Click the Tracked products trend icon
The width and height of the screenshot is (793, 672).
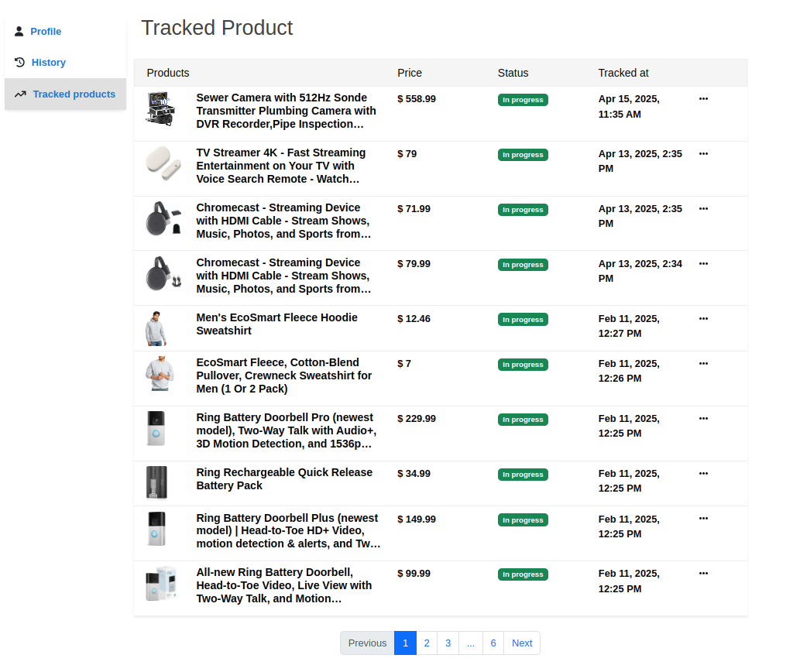[x=20, y=94]
